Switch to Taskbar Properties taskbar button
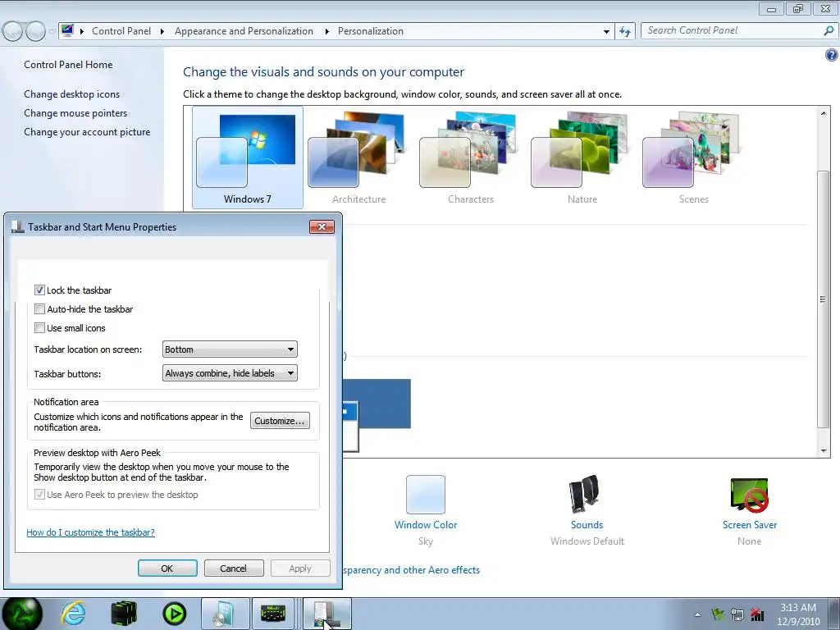 [x=327, y=614]
